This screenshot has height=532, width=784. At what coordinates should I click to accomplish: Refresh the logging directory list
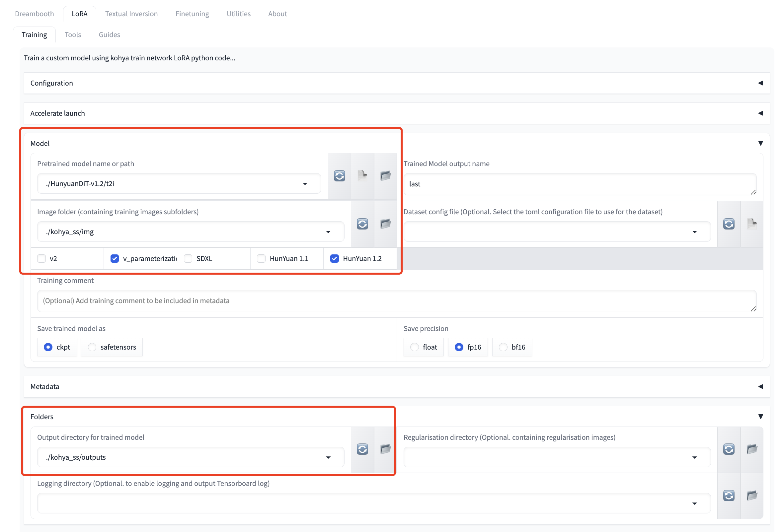click(x=729, y=496)
